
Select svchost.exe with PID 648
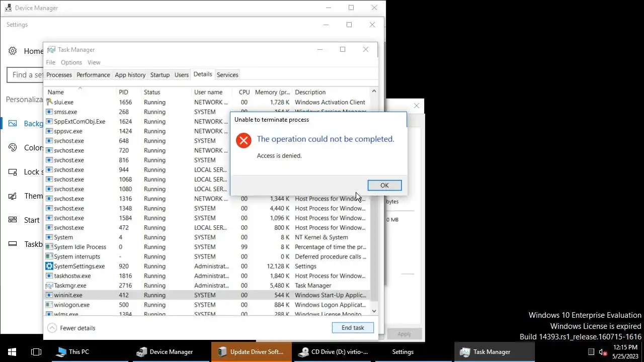coord(137,141)
